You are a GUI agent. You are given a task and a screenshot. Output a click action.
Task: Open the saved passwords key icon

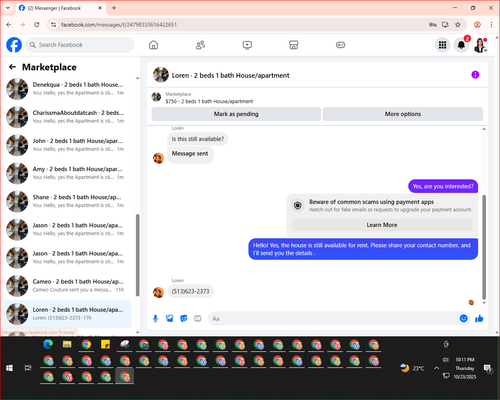point(433,25)
